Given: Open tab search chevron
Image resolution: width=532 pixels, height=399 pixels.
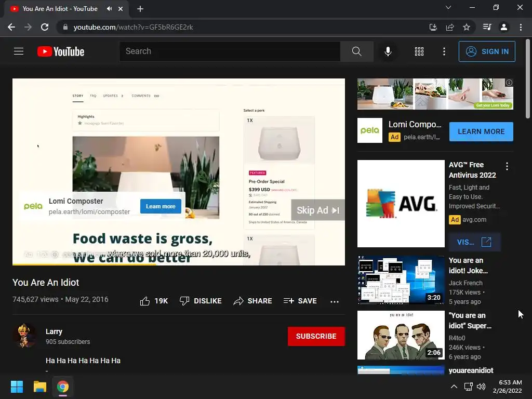Looking at the screenshot, I should click(x=448, y=7).
